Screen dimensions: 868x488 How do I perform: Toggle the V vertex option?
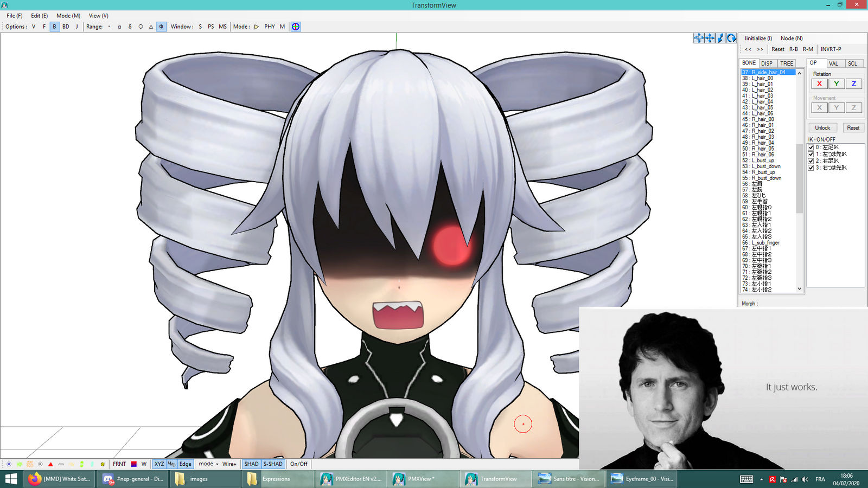(34, 27)
